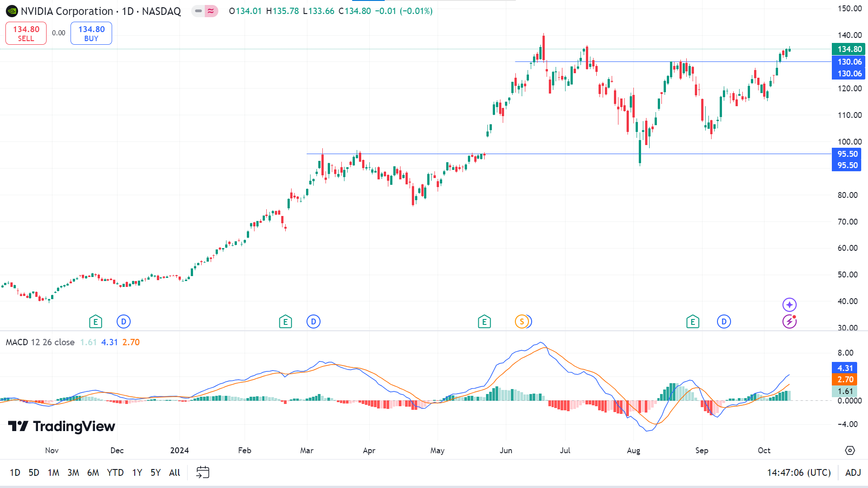This screenshot has height=488, width=868.
Task: Click the spread value 0.00
Action: pos(58,33)
